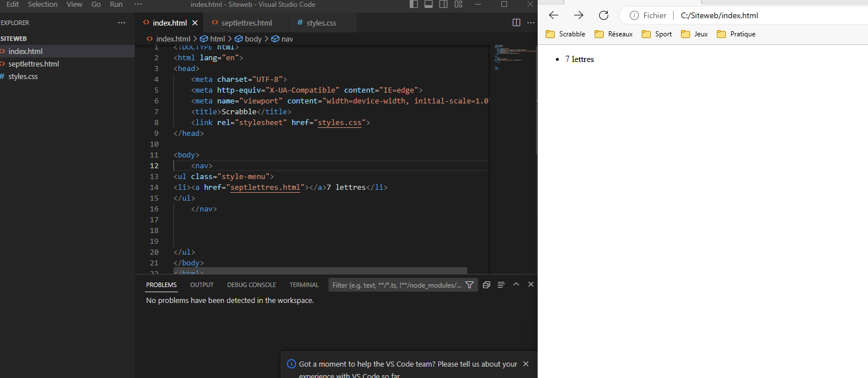This screenshot has height=378, width=868.
Task: Toggle the bottom panel layout icon
Action: (x=429, y=5)
